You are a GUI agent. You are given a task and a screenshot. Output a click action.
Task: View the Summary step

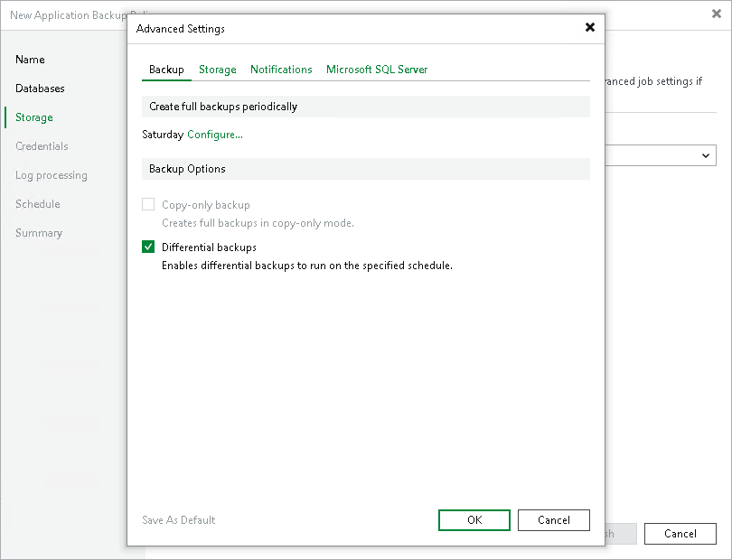click(x=39, y=233)
